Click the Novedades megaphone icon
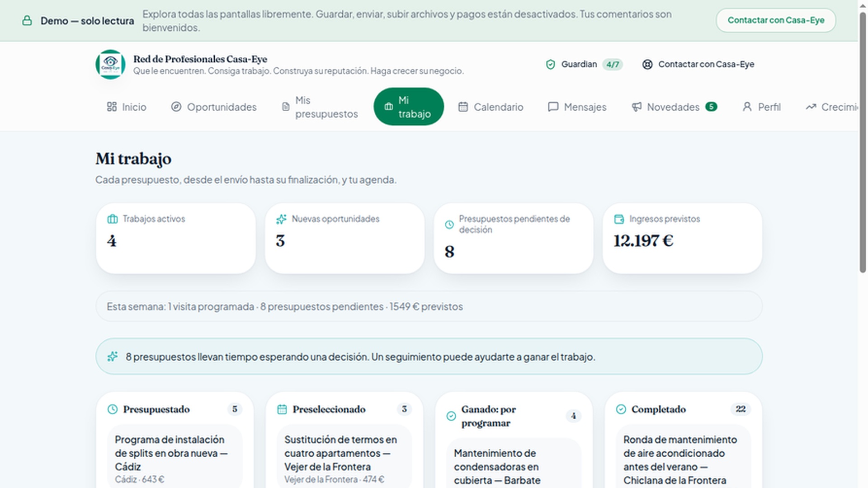Viewport: 868px width, 488px height. click(637, 107)
